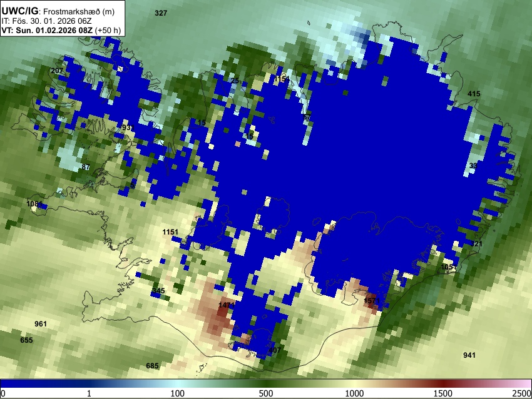Click the 1051 value on the southeast coast

pos(449,267)
